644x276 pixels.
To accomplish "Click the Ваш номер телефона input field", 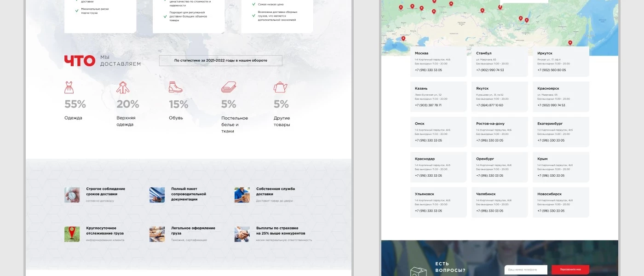I will (525, 270).
